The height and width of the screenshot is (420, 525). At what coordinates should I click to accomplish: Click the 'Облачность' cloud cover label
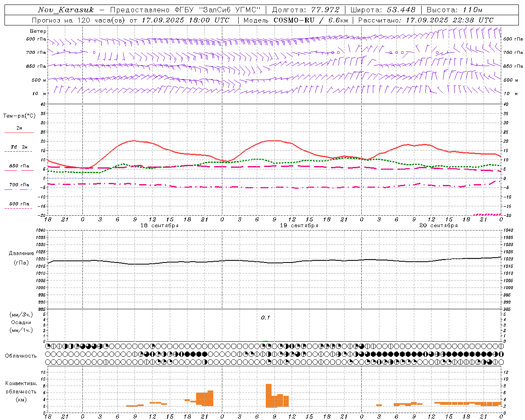point(21,356)
